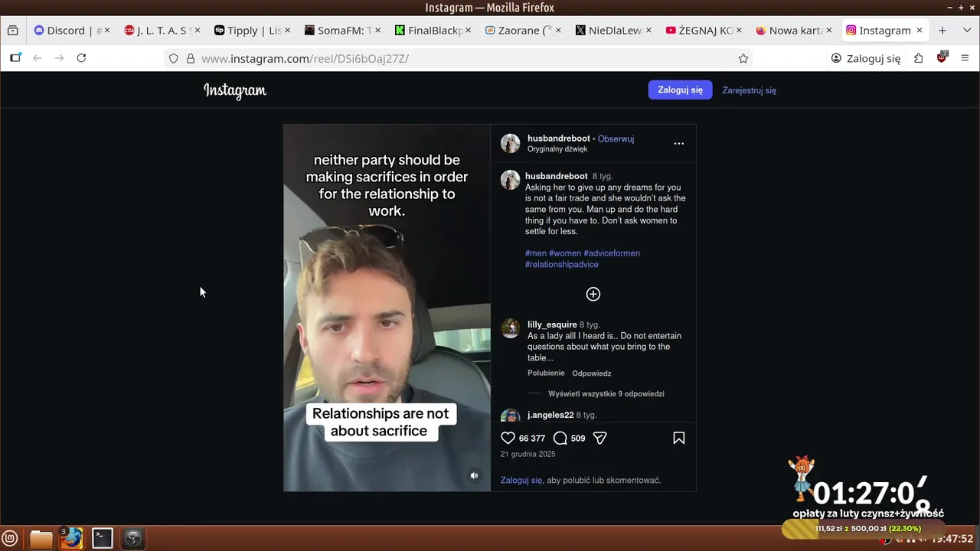
Task: Open comments via speech bubble icon
Action: (x=560, y=438)
